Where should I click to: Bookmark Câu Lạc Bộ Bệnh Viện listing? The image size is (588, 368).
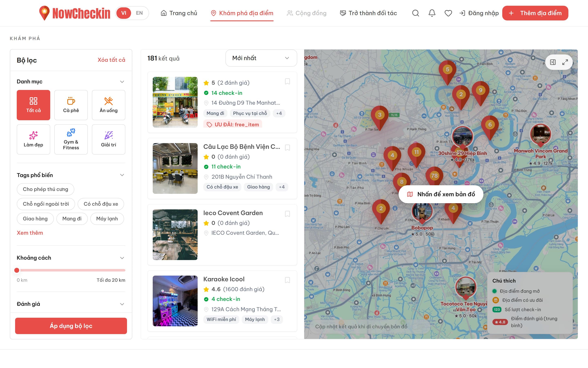287,148
